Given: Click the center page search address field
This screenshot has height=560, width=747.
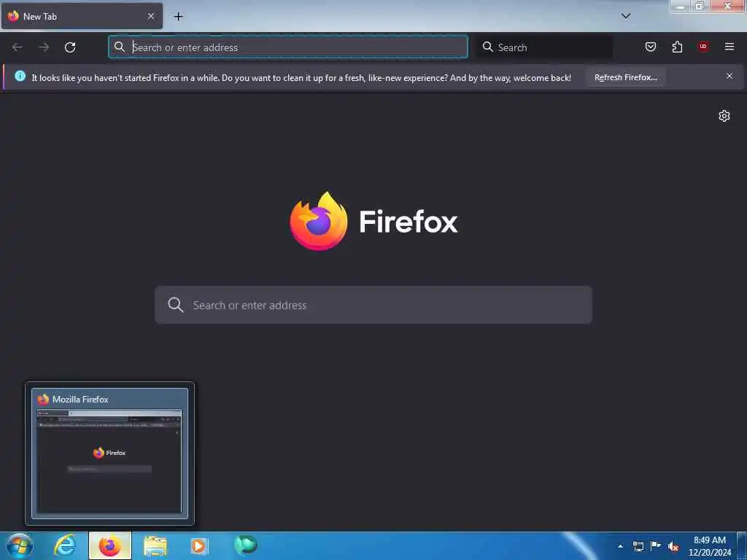Looking at the screenshot, I should pos(373,306).
